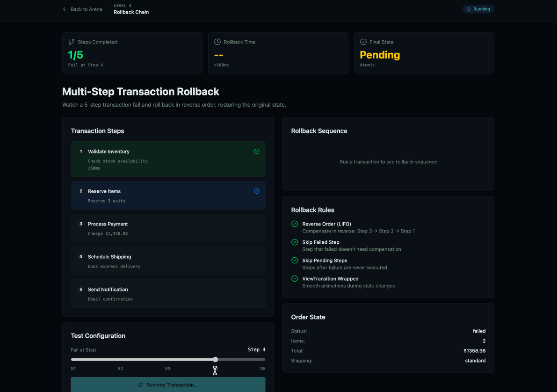Click the Total value '$1358.98'
The image size is (557, 392).
[x=474, y=351]
